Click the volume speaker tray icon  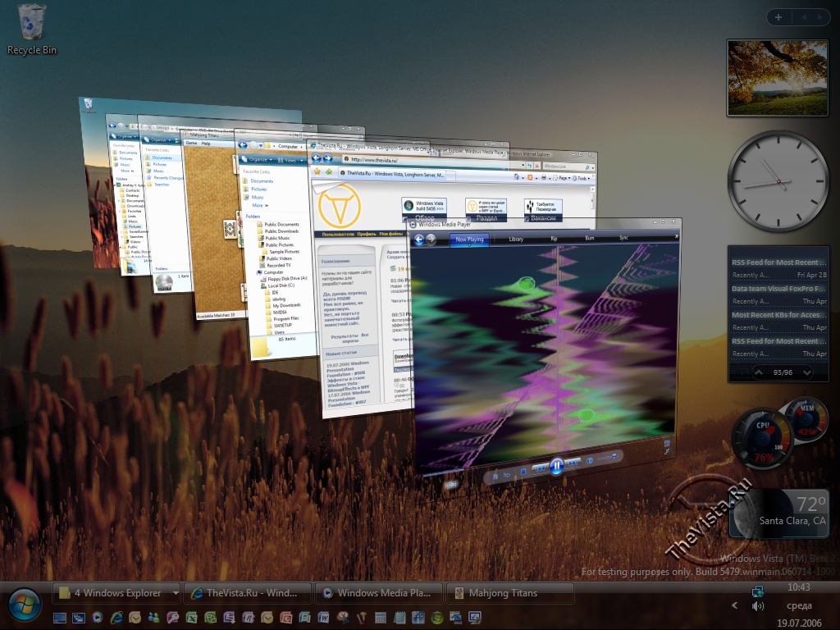(x=757, y=606)
